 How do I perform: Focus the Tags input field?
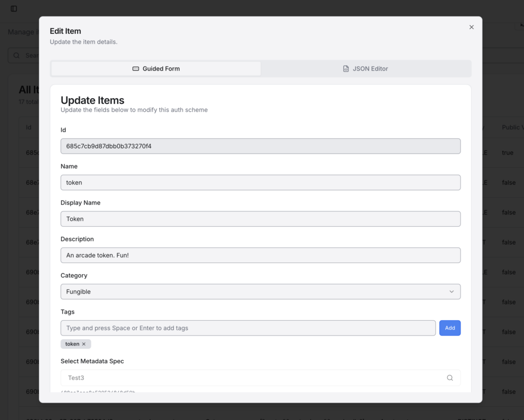click(248, 328)
